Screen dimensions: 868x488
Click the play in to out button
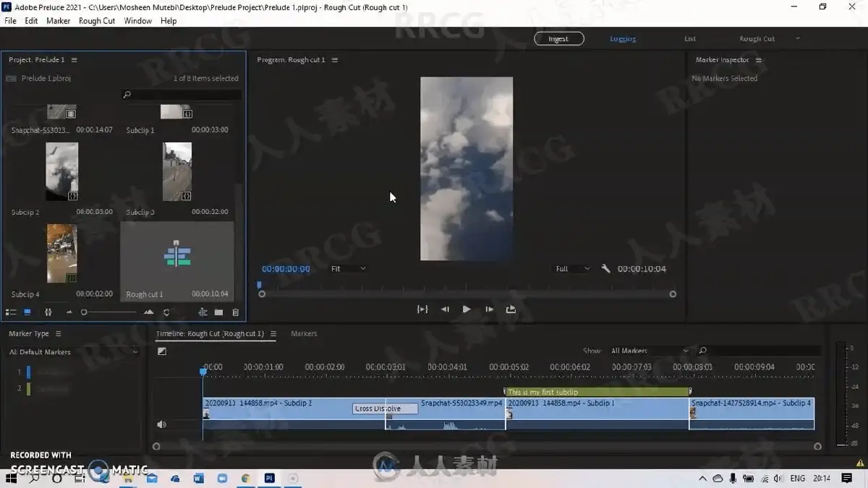[422, 309]
